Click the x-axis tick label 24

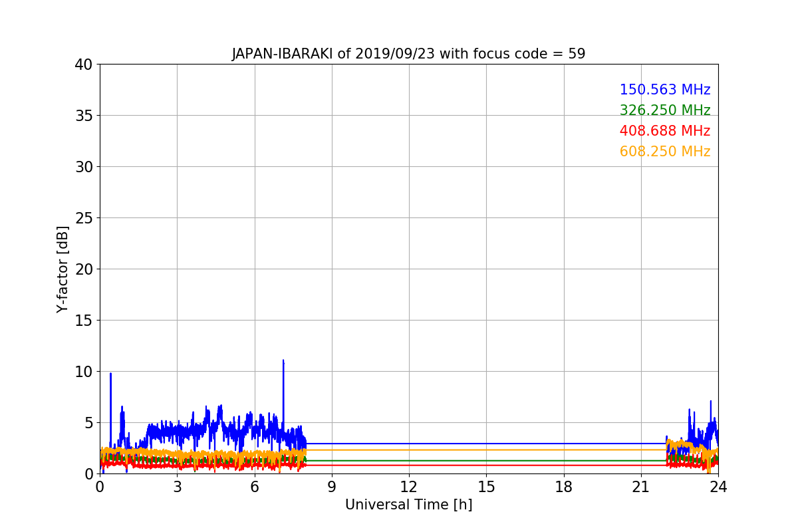718,487
